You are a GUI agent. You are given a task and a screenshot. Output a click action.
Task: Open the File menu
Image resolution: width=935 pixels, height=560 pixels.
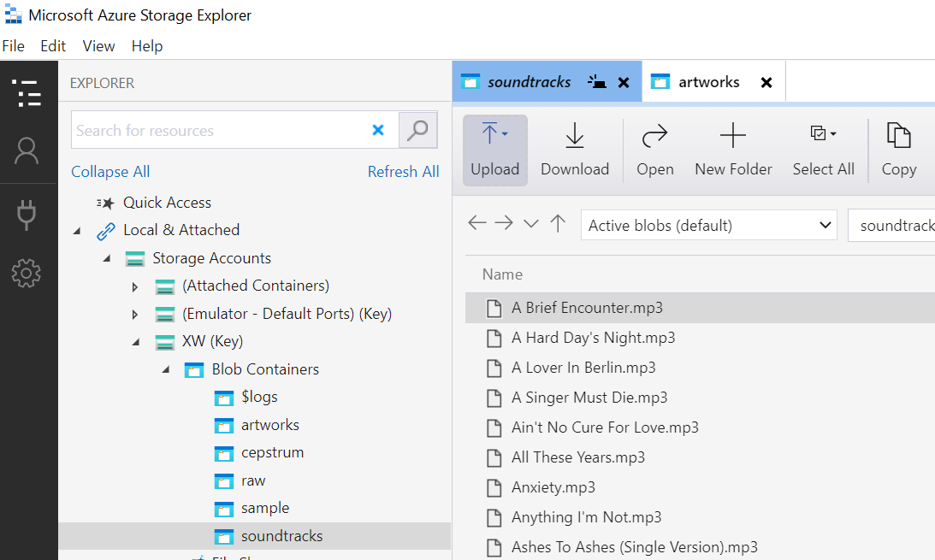coord(13,46)
